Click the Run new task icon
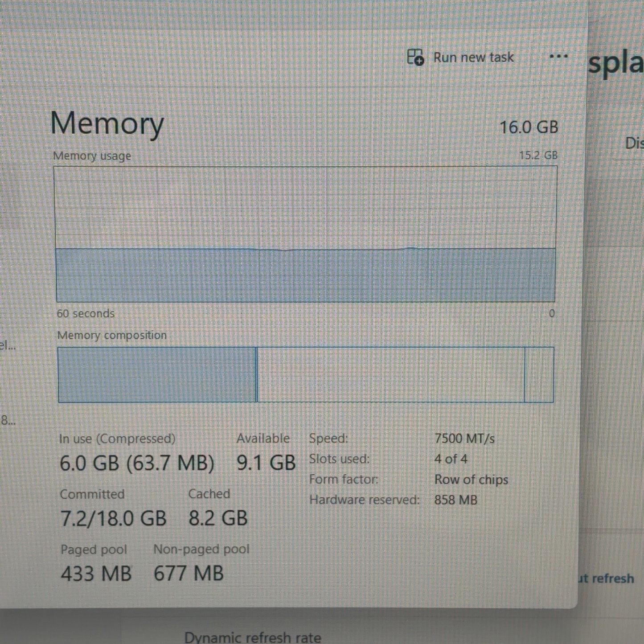This screenshot has height=644, width=644. click(x=415, y=57)
